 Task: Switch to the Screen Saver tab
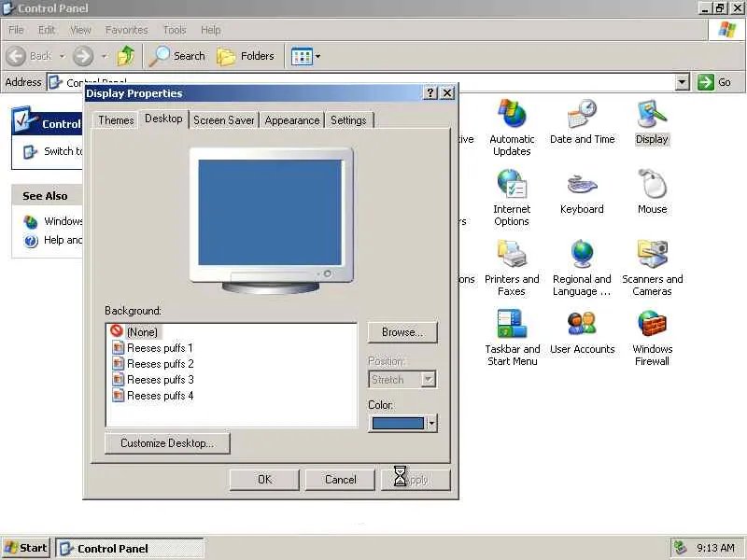point(224,120)
